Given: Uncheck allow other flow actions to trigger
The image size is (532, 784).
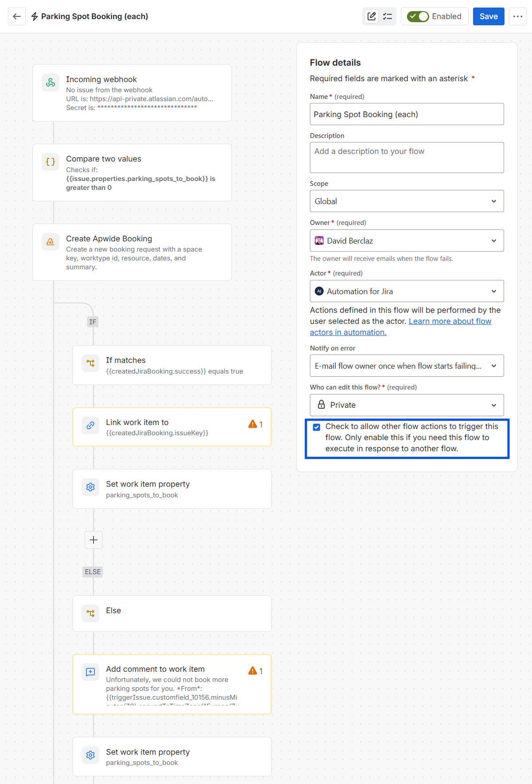Looking at the screenshot, I should click(x=317, y=427).
